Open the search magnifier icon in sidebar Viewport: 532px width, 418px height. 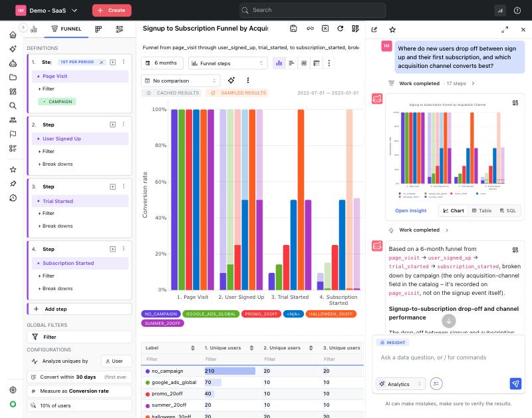pos(13,106)
